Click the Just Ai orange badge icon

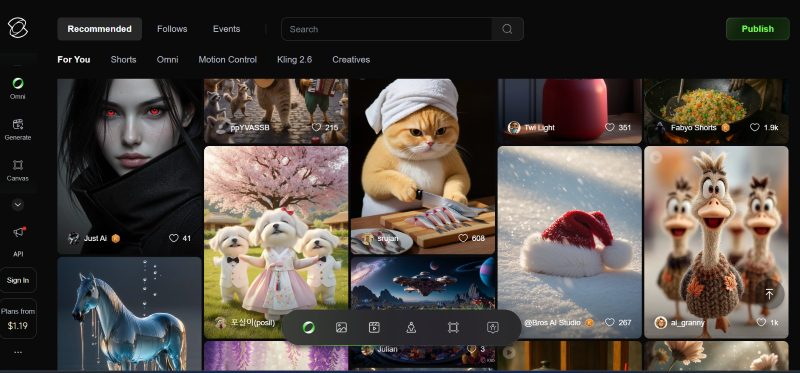116,238
